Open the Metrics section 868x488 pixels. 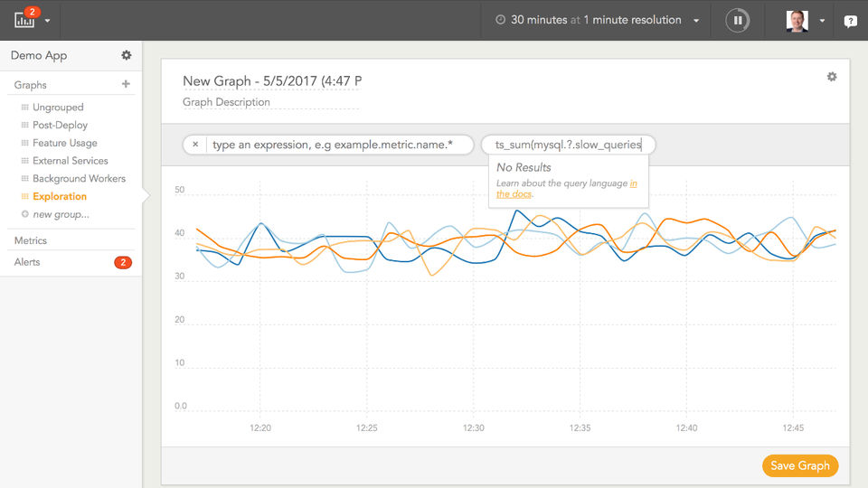pos(31,240)
